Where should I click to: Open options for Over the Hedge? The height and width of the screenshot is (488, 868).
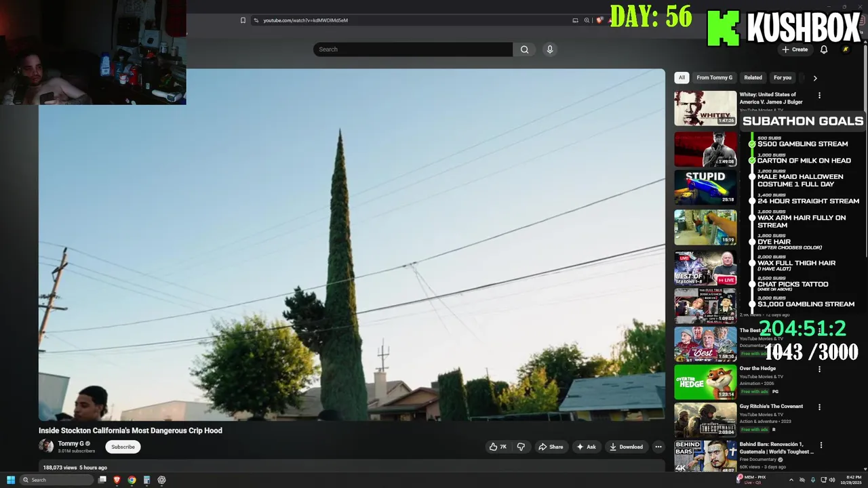[x=819, y=369]
